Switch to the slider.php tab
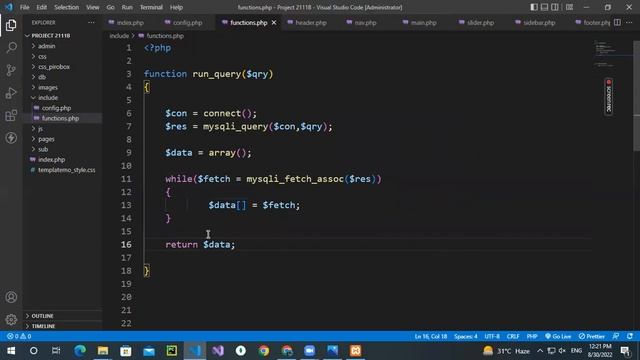This screenshot has height=360, width=640. [x=480, y=22]
